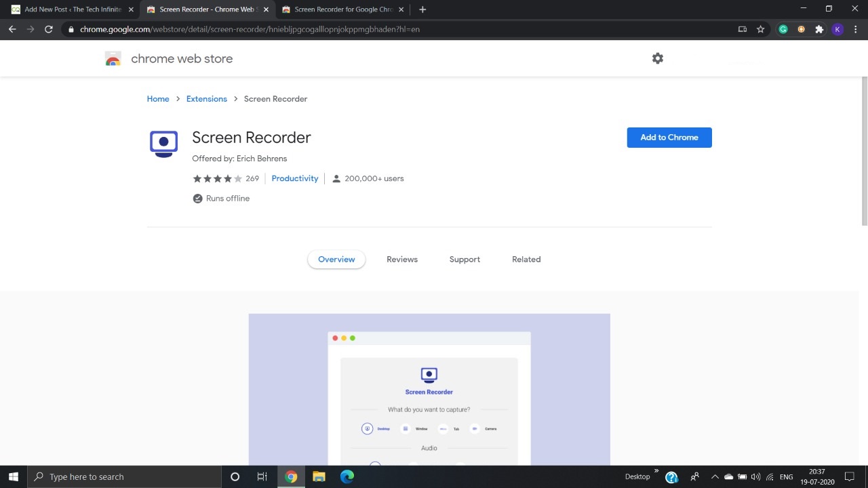Image resolution: width=868 pixels, height=488 pixels.
Task: Open the volume speaker icon
Action: pos(755,477)
